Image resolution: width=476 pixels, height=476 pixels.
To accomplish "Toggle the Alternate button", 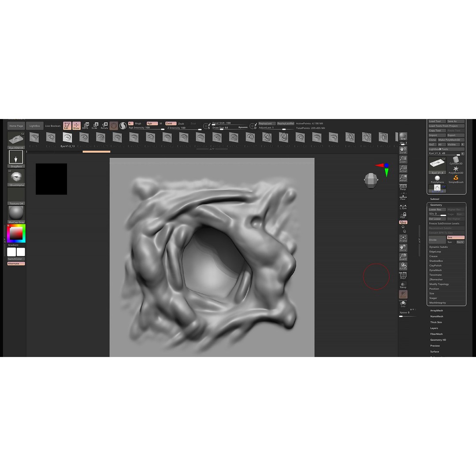I will pos(16,264).
